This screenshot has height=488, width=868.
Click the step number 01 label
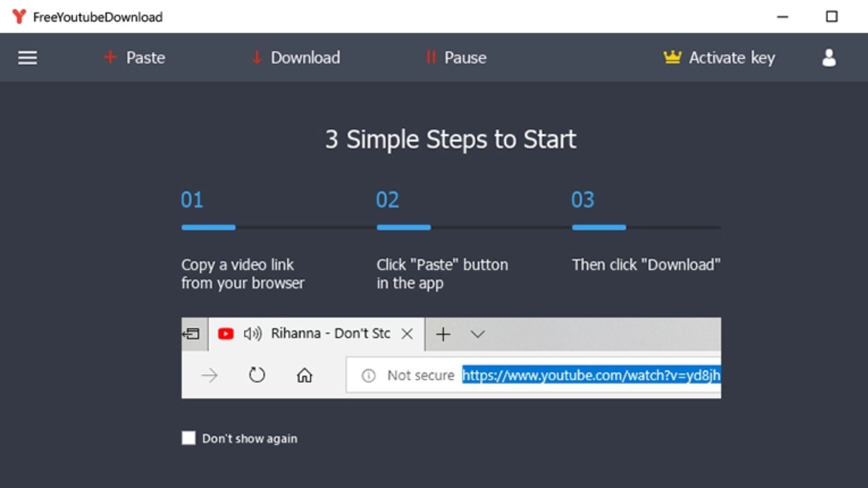point(192,200)
